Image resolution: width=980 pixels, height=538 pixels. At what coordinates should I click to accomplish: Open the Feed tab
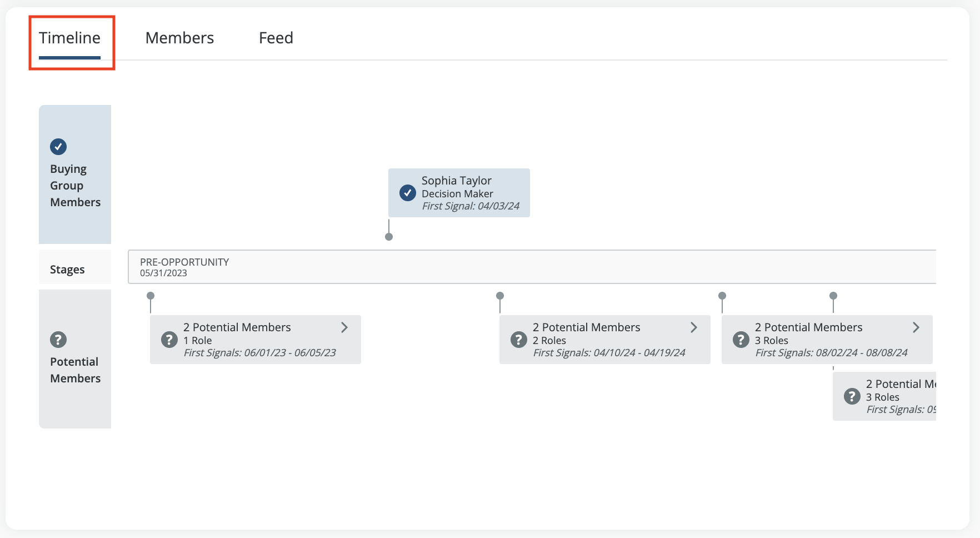click(276, 38)
